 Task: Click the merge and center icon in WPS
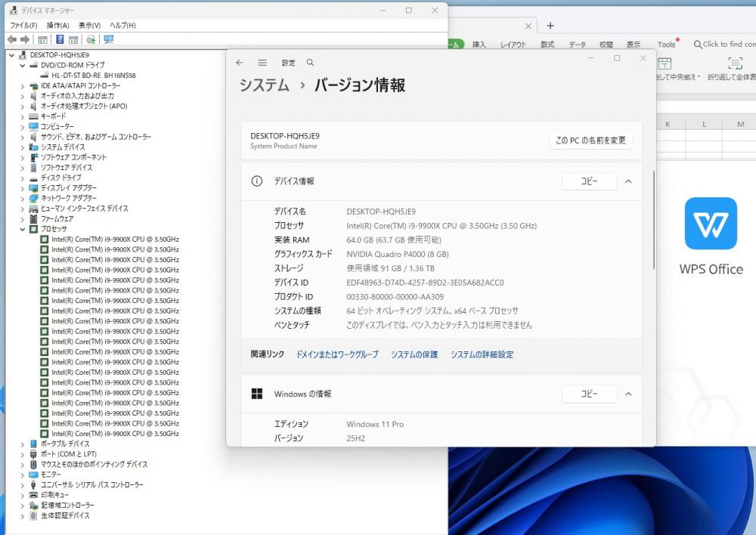coord(665,63)
